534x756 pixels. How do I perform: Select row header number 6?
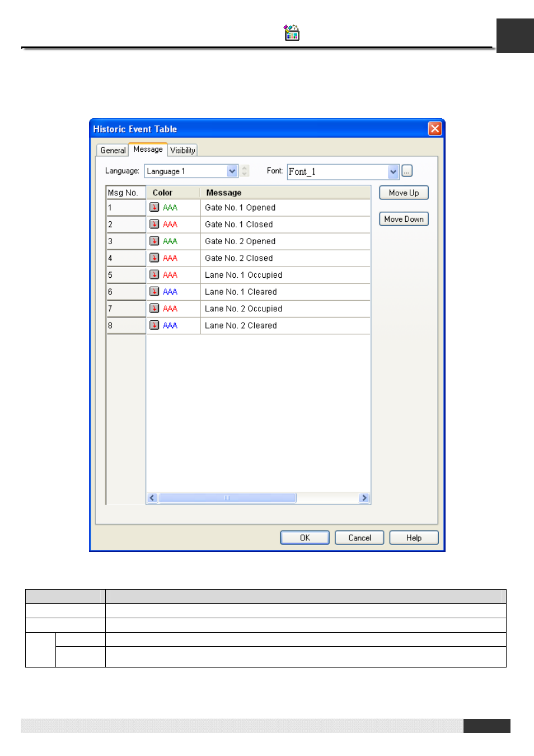[x=126, y=292]
